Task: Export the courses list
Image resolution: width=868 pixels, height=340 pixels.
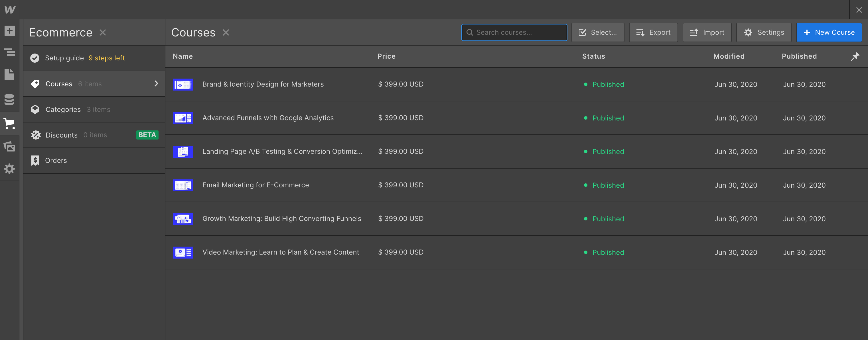Action: [653, 32]
